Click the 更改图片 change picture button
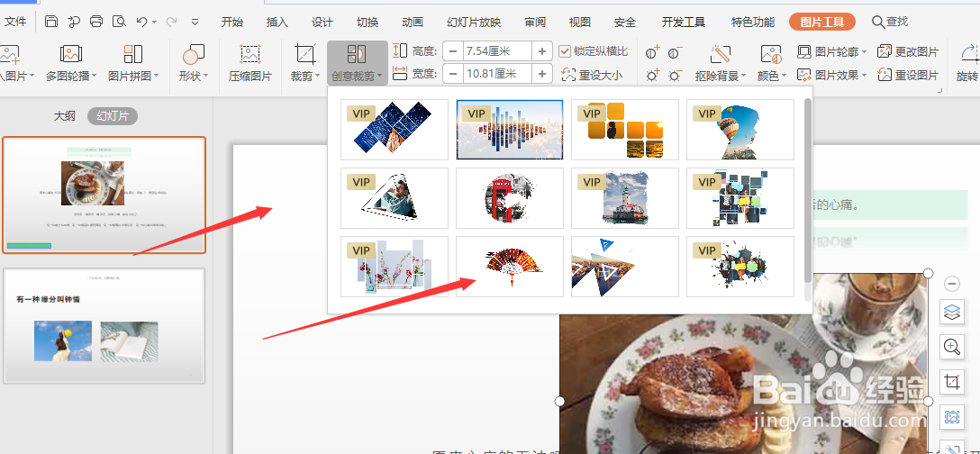This screenshot has width=980, height=454. [908, 52]
